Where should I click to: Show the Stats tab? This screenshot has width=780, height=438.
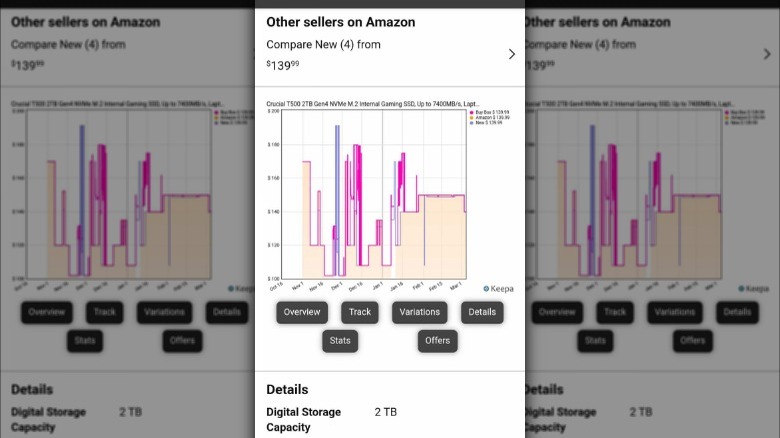pyautogui.click(x=340, y=341)
